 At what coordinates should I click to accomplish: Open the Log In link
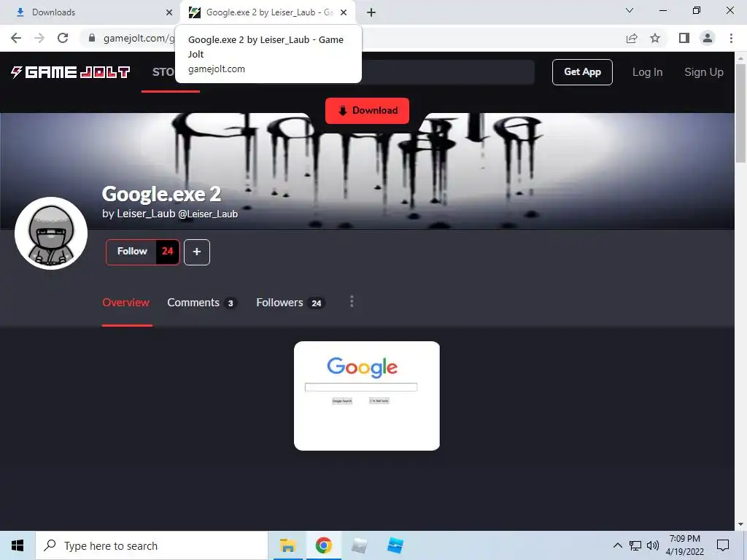pyautogui.click(x=648, y=72)
